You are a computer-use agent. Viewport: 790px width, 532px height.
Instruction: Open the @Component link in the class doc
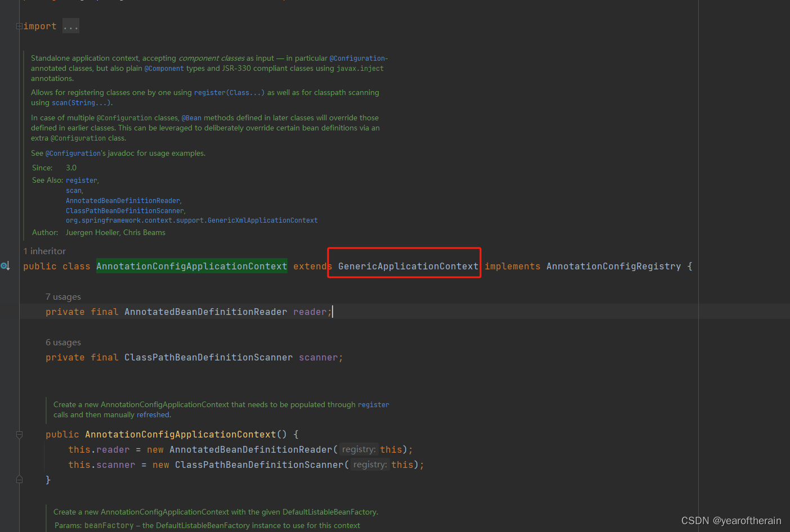[164, 69]
